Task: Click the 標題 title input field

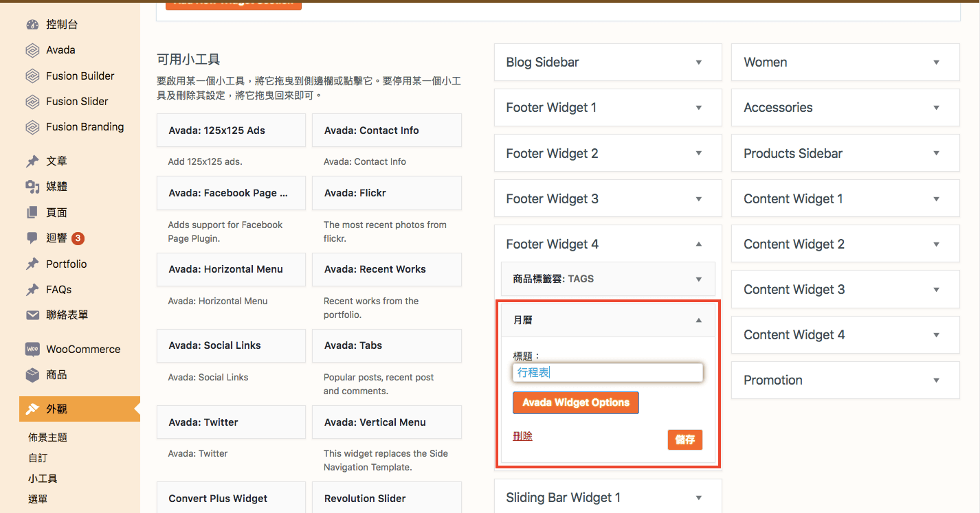Action: point(608,372)
